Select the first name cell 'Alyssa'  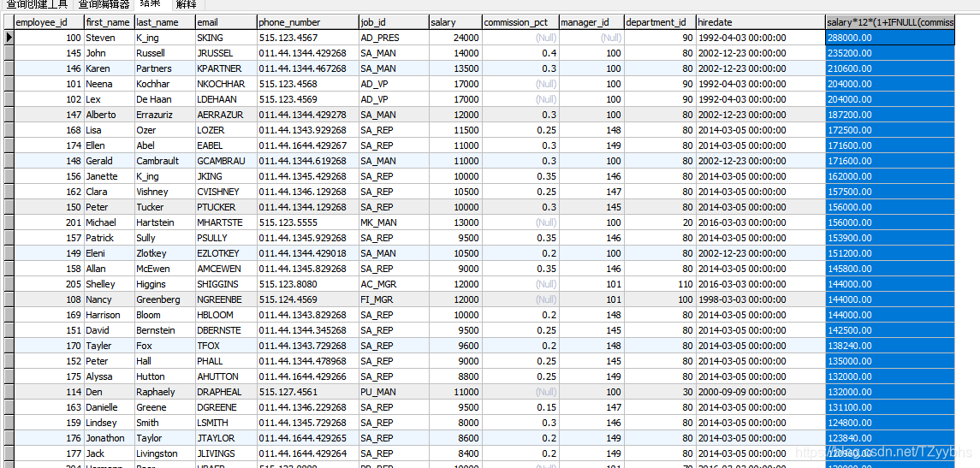(109, 376)
